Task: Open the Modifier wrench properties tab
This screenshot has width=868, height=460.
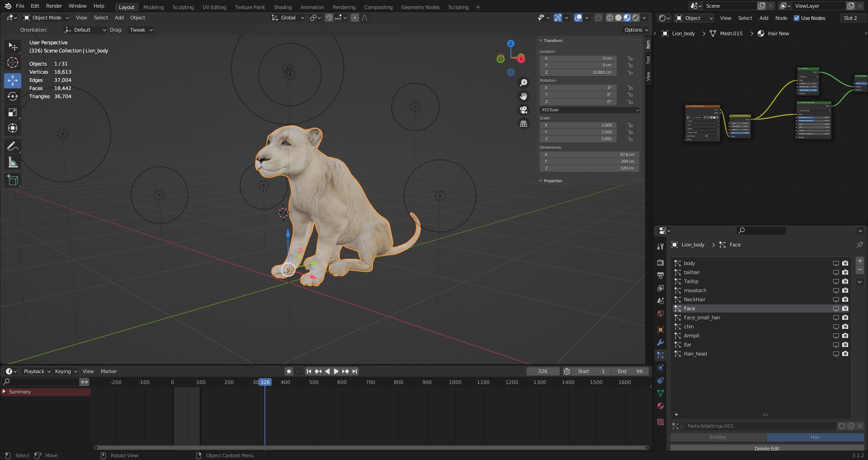Action: (x=660, y=342)
